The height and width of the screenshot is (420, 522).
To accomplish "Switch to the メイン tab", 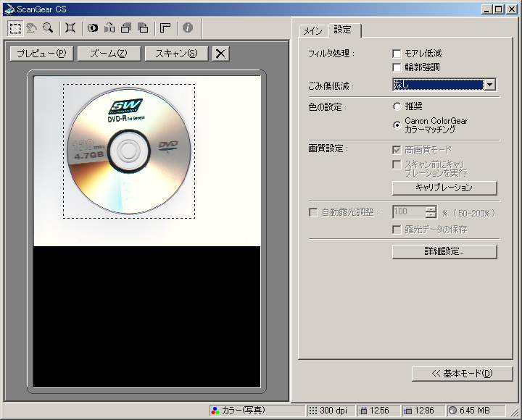I will [312, 30].
